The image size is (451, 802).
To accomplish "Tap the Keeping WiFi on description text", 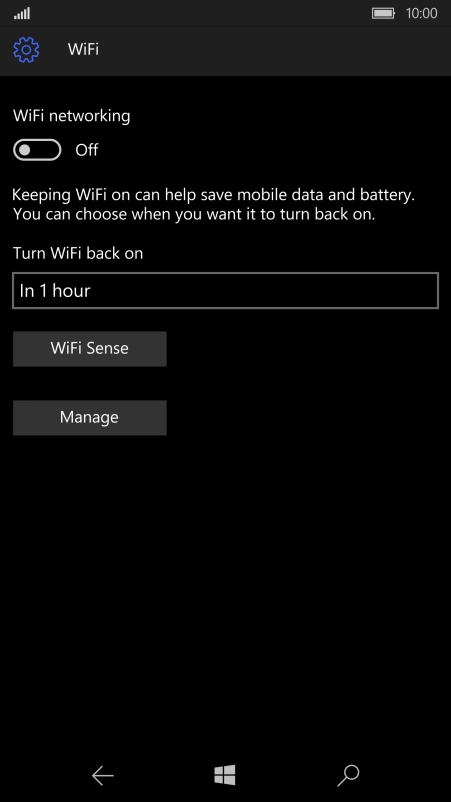I will point(213,204).
